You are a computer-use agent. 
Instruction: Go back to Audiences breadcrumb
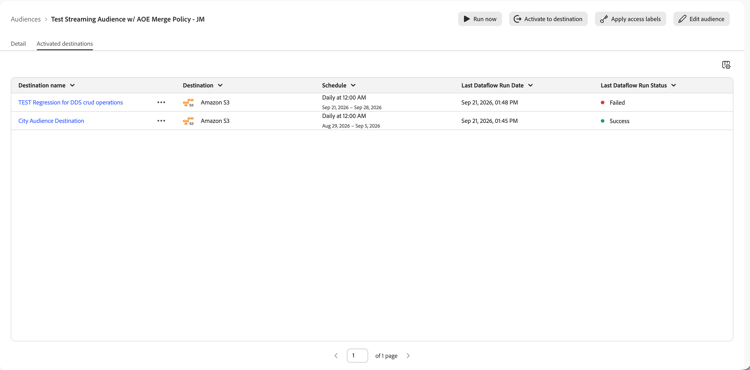click(x=26, y=19)
